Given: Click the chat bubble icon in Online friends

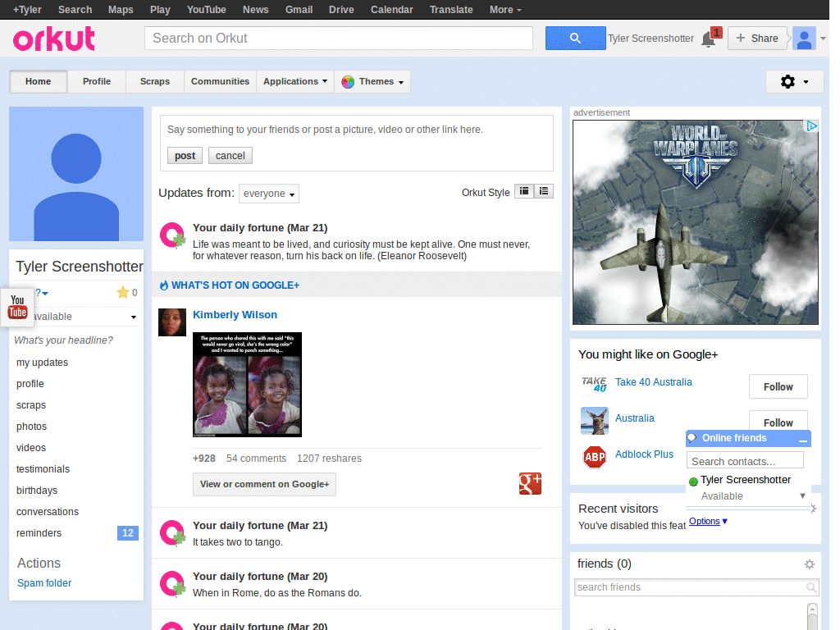Looking at the screenshot, I should pos(692,438).
